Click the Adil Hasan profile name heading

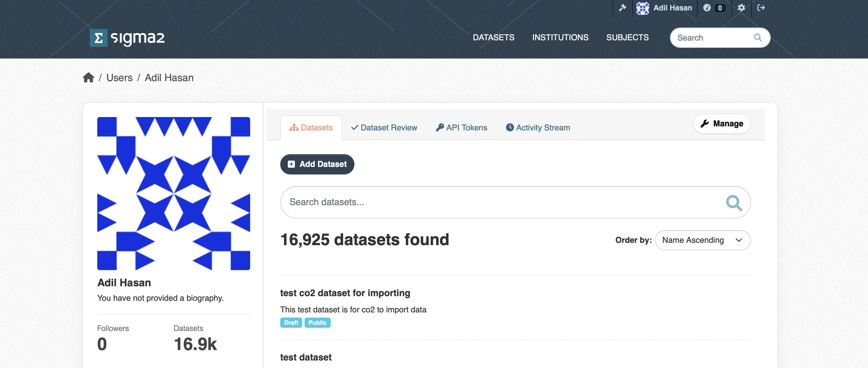point(124,283)
